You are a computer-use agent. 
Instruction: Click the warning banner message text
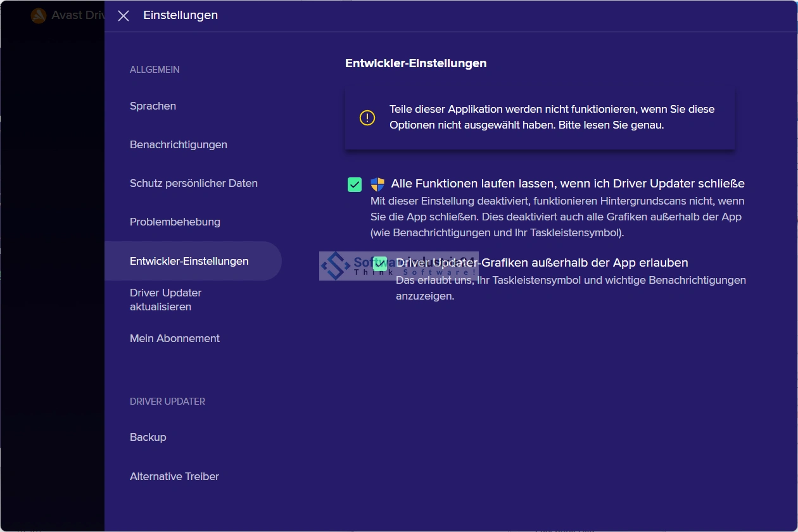coord(551,117)
